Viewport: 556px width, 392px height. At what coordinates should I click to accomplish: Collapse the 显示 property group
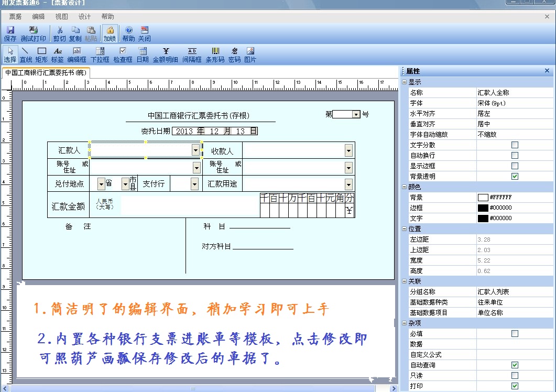[404, 82]
